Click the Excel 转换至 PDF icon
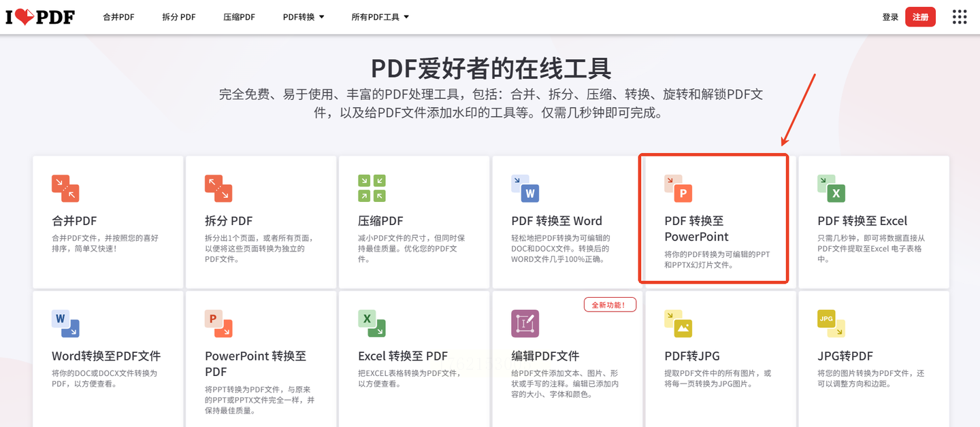 pos(372,324)
